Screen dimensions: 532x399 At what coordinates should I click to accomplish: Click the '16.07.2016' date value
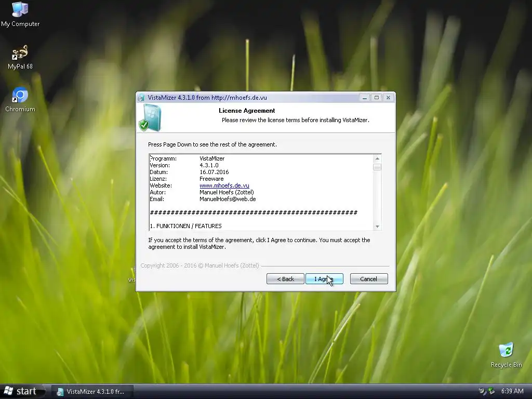click(214, 172)
